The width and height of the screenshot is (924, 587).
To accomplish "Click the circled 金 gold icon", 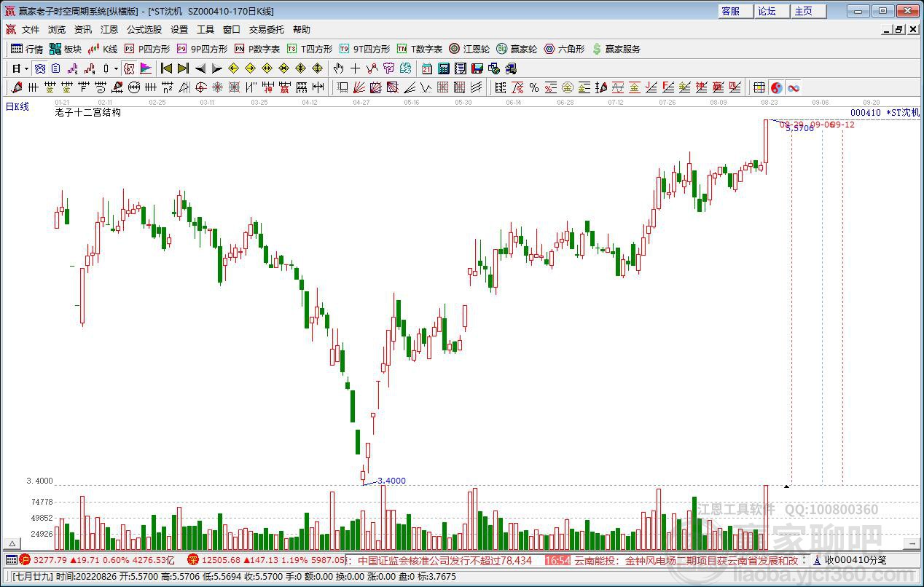I will [568, 87].
